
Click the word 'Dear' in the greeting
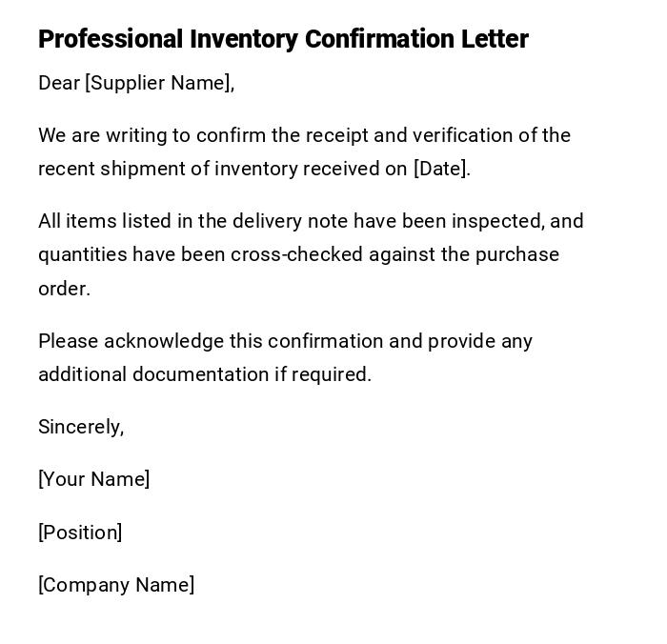(59, 83)
